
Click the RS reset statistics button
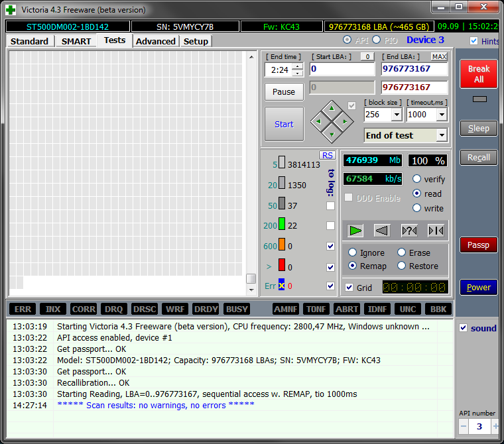(x=327, y=156)
